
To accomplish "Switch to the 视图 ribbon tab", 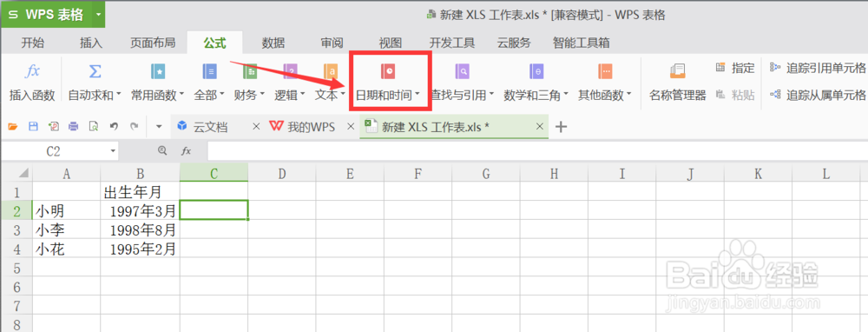I will pos(391,43).
